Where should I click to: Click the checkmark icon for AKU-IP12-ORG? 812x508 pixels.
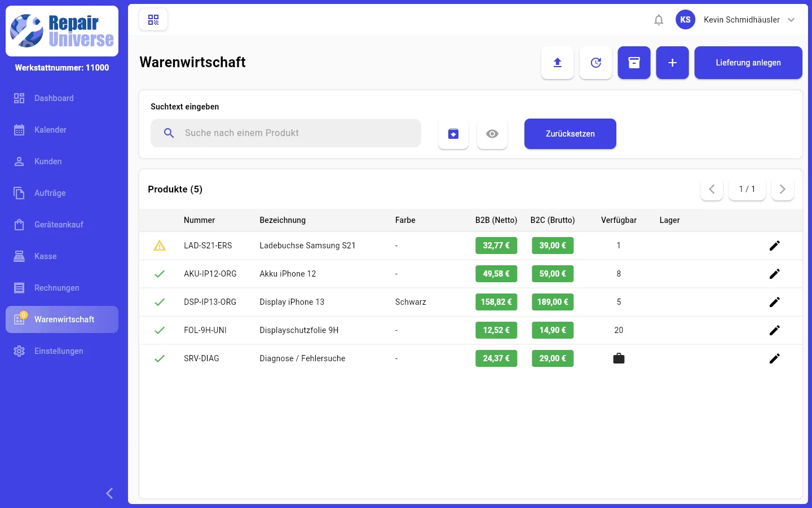160,274
